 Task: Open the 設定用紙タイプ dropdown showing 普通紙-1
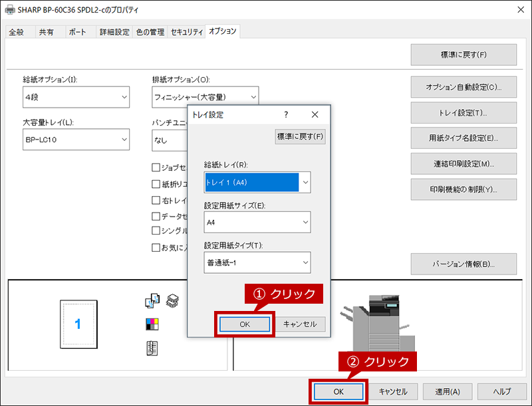click(x=257, y=262)
